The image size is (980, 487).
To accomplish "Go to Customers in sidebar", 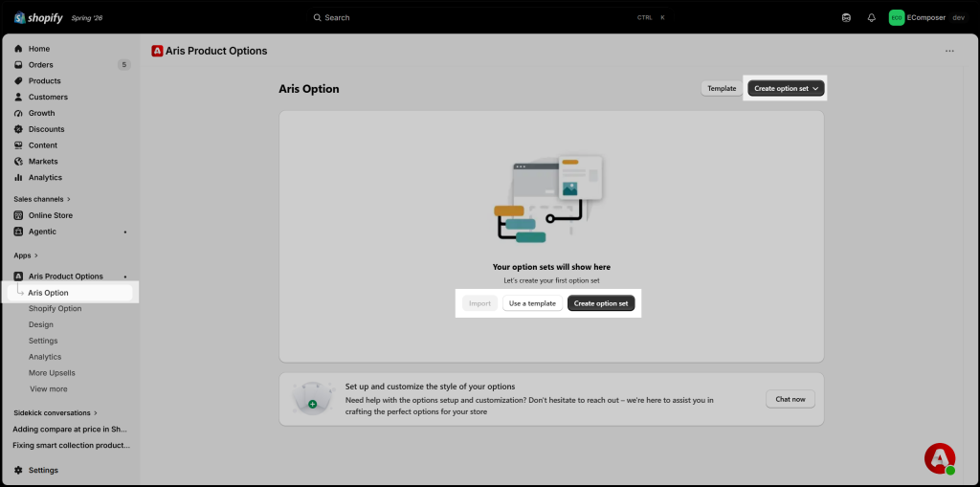I will click(x=48, y=97).
